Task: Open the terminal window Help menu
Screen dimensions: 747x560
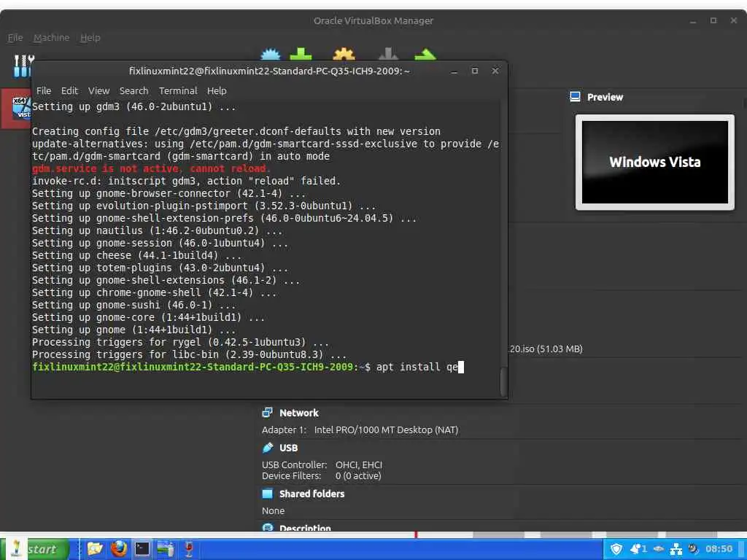Action: [x=216, y=90]
